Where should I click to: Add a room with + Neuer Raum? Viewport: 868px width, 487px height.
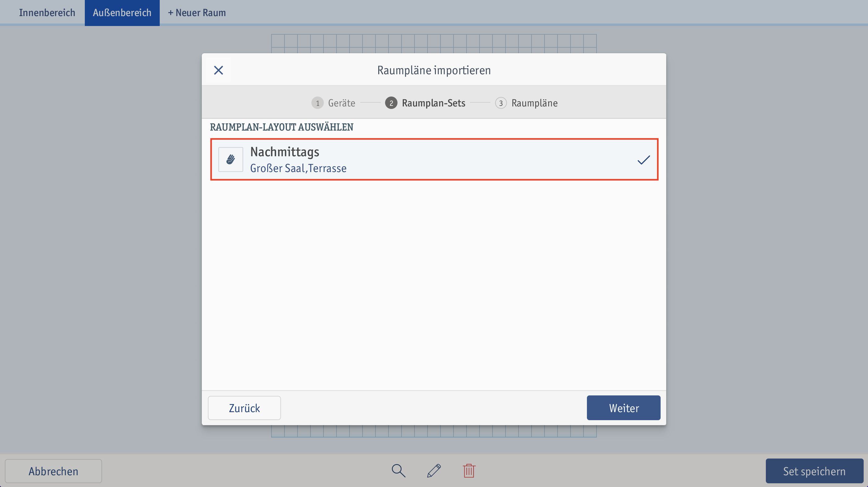click(197, 13)
